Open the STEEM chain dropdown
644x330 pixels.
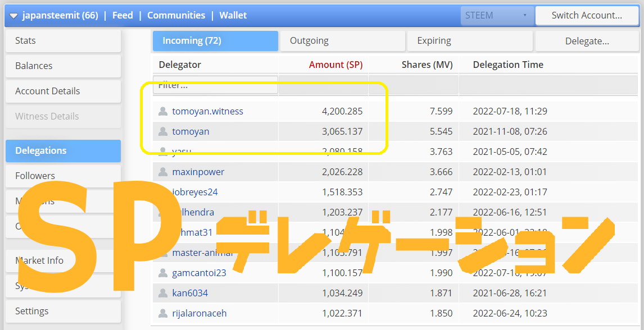coord(497,16)
